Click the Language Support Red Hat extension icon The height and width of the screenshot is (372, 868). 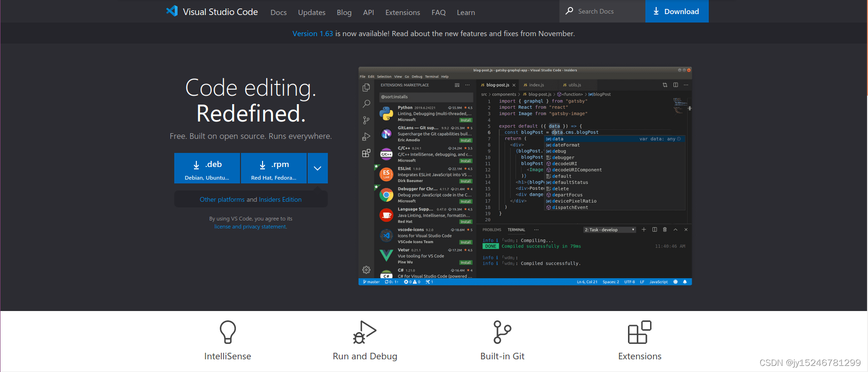click(x=387, y=215)
